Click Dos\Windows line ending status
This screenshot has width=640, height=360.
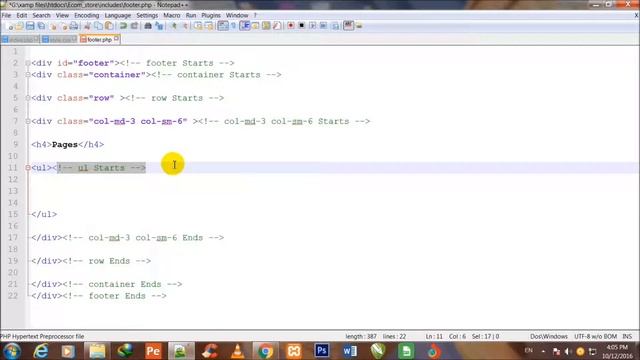point(549,337)
